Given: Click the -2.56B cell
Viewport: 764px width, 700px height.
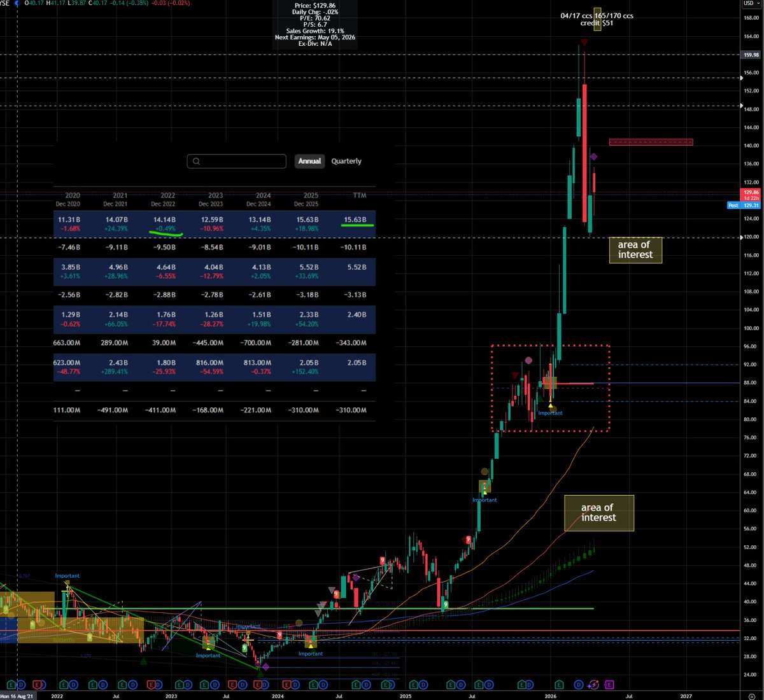Looking at the screenshot, I should [67, 295].
